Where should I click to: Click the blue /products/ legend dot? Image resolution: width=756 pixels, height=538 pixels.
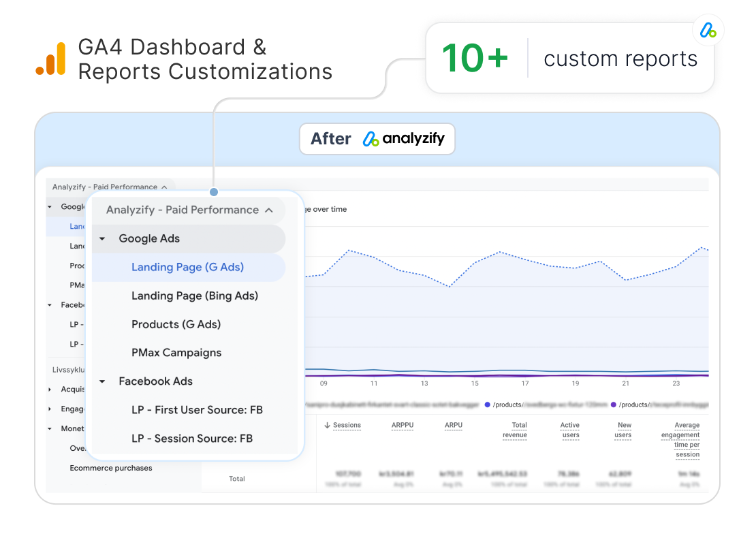pyautogui.click(x=488, y=405)
